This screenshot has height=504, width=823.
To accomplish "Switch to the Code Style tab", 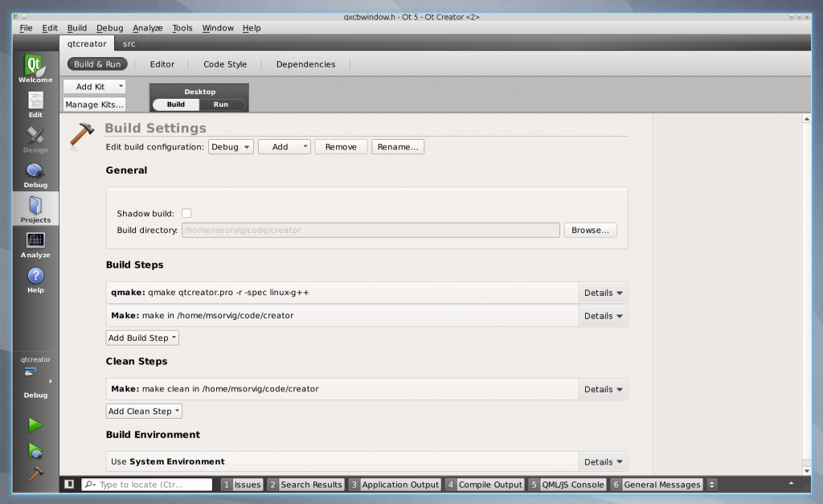I will [225, 64].
